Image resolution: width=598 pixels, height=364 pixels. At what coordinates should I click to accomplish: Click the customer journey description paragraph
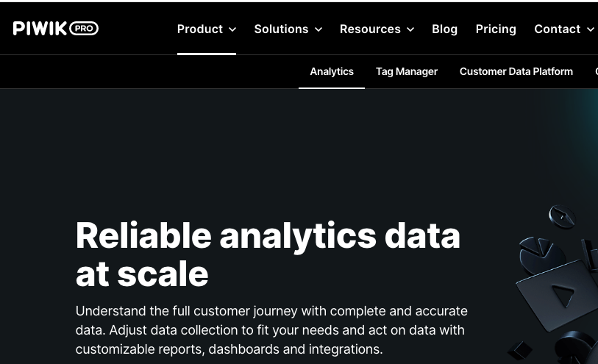(x=271, y=330)
